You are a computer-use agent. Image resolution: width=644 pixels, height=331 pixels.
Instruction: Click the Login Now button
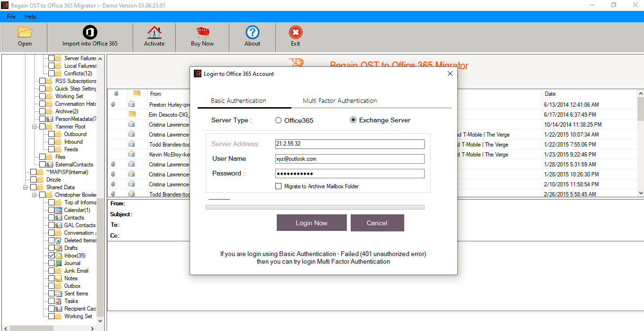311,223
